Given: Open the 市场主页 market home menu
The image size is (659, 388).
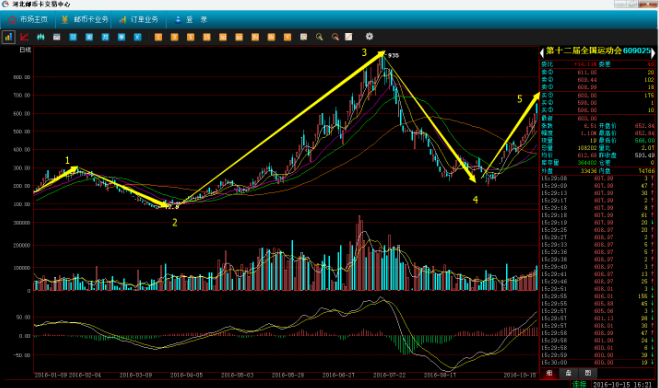Looking at the screenshot, I should tap(28, 19).
